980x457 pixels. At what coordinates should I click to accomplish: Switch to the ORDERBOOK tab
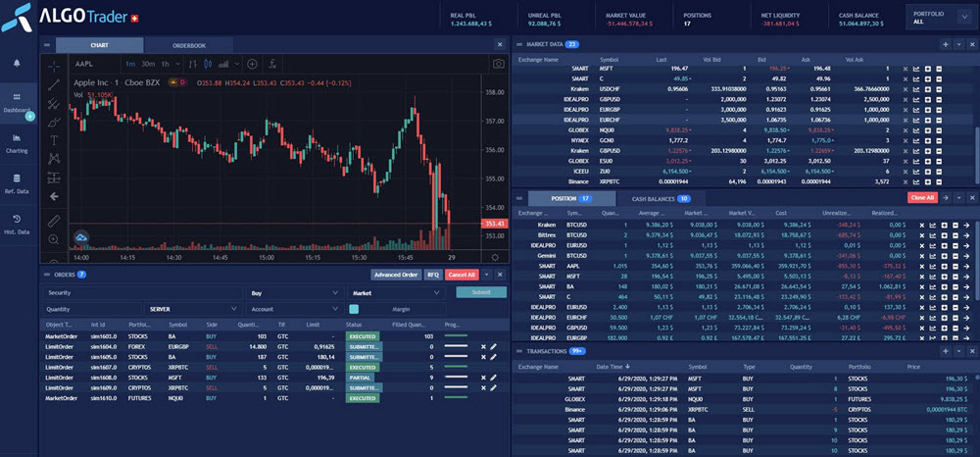click(189, 45)
